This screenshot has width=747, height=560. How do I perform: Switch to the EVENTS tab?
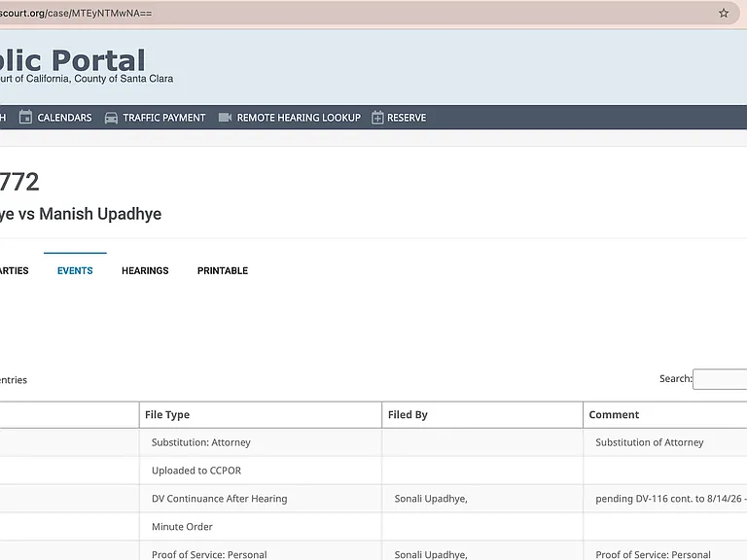75,270
